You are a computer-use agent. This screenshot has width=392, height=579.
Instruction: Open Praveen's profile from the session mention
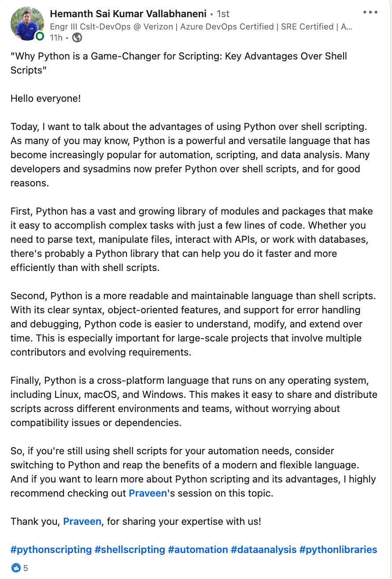pos(148,493)
